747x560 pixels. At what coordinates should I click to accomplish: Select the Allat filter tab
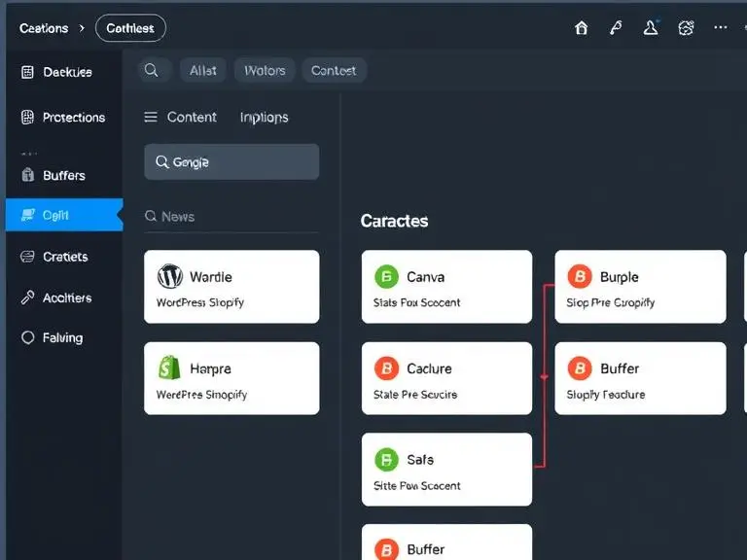click(x=203, y=70)
